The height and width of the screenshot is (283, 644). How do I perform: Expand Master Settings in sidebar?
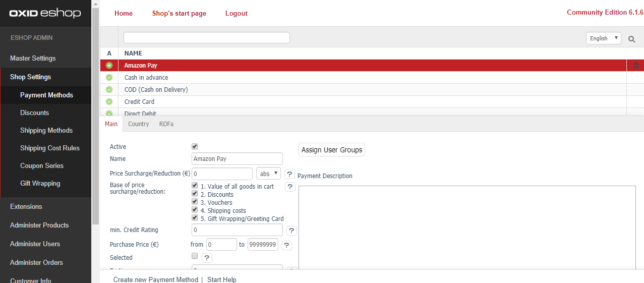click(33, 59)
